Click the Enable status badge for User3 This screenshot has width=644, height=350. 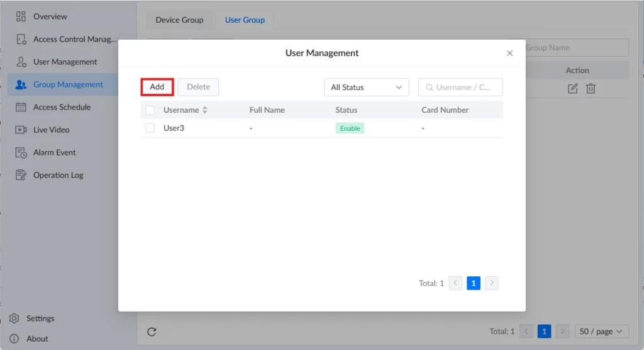pyautogui.click(x=350, y=128)
